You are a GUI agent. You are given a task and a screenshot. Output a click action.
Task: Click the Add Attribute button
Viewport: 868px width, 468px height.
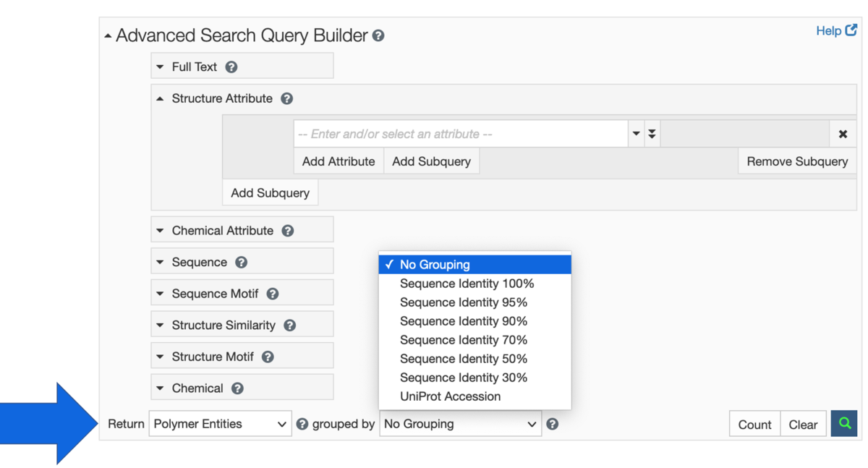[x=339, y=161]
